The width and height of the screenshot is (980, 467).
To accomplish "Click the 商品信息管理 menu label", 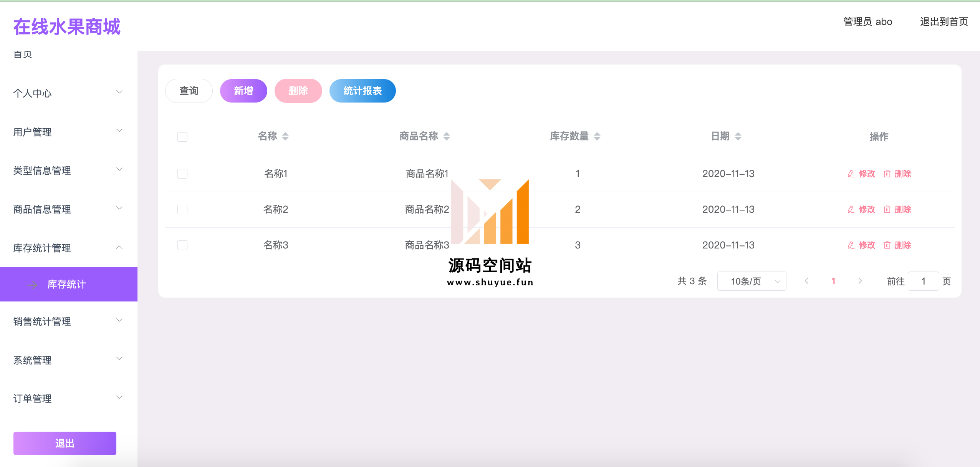I will (x=42, y=209).
